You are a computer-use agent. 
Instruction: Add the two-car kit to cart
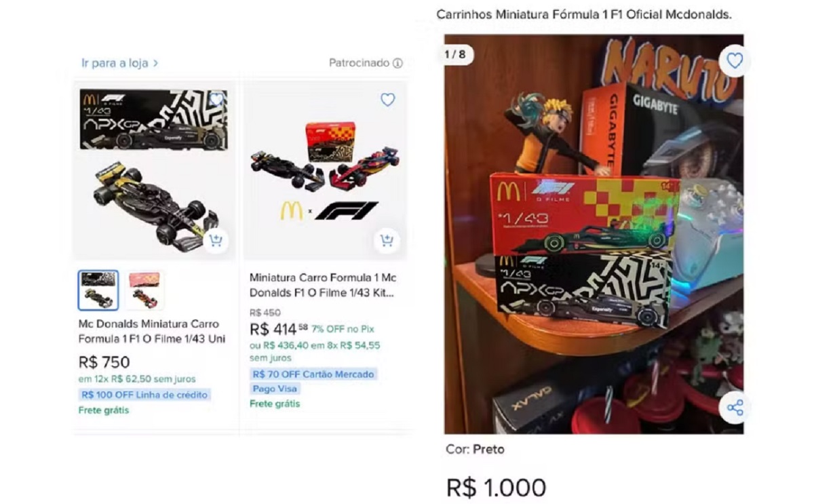pyautogui.click(x=387, y=240)
